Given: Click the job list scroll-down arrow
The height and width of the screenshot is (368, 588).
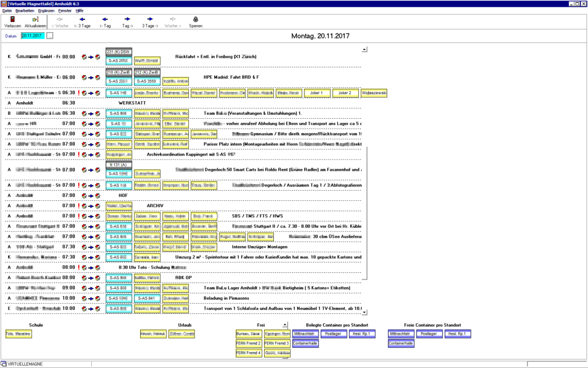Looking at the screenshot, I should click(x=365, y=312).
